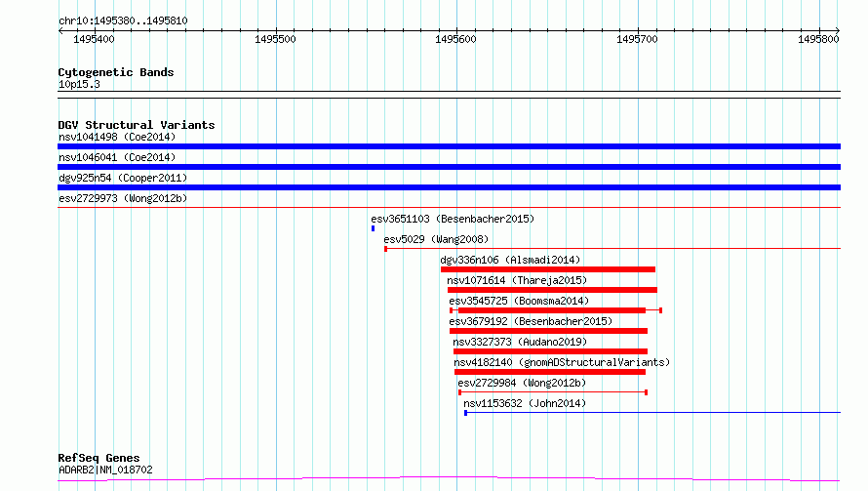Select variant label nsv1046041 (Coe2014)

(117, 157)
